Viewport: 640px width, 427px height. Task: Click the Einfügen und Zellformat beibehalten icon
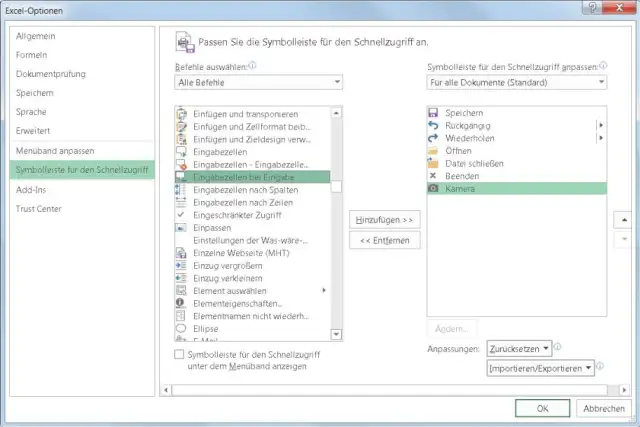181,127
